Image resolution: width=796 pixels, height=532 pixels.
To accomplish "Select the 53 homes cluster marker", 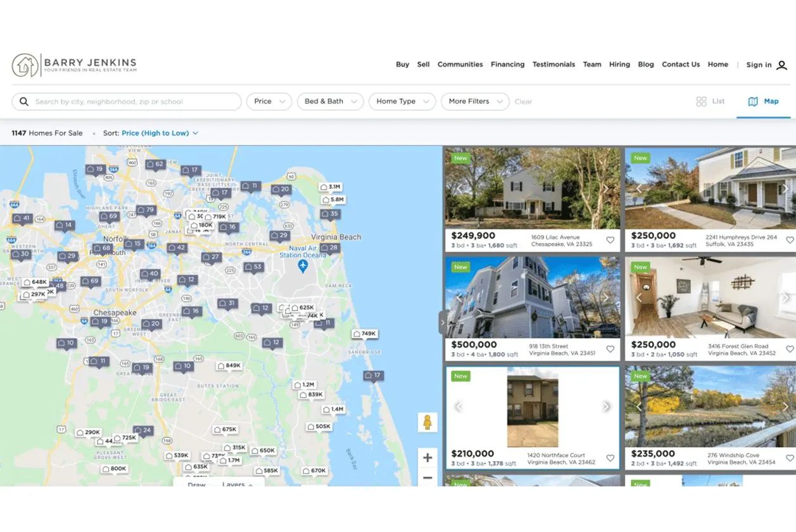I will pos(253,267).
